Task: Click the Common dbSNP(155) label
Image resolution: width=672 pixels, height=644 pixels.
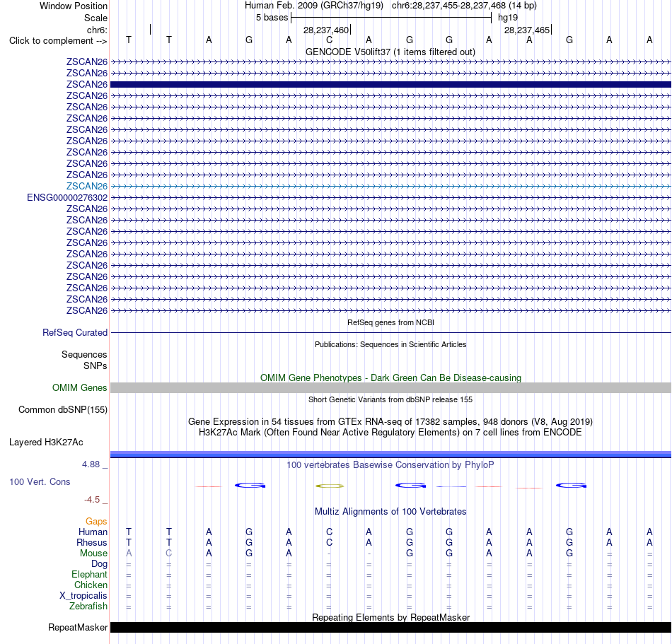Action: coord(62,410)
